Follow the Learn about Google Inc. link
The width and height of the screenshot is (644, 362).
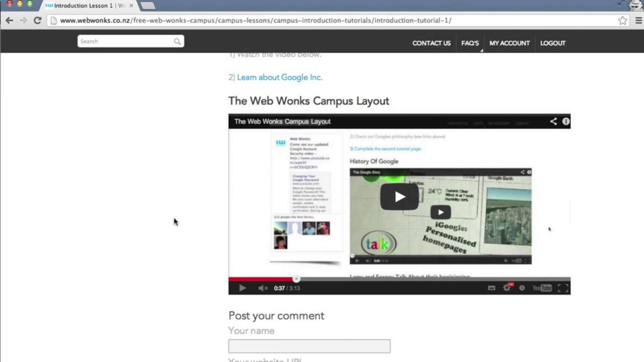click(280, 77)
